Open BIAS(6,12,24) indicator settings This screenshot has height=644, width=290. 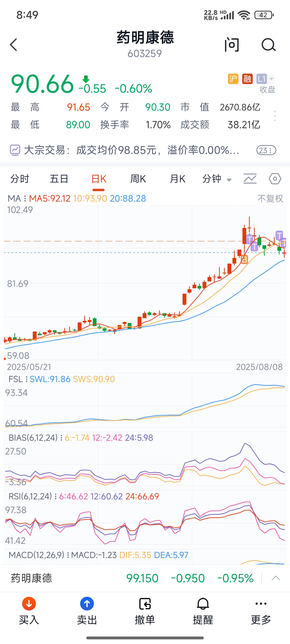pyautogui.click(x=35, y=438)
